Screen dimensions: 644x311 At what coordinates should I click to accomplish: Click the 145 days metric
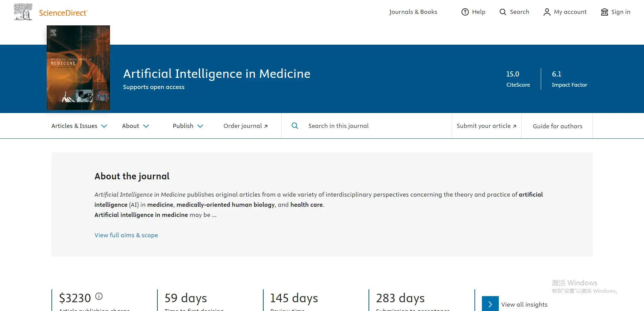coord(294,298)
